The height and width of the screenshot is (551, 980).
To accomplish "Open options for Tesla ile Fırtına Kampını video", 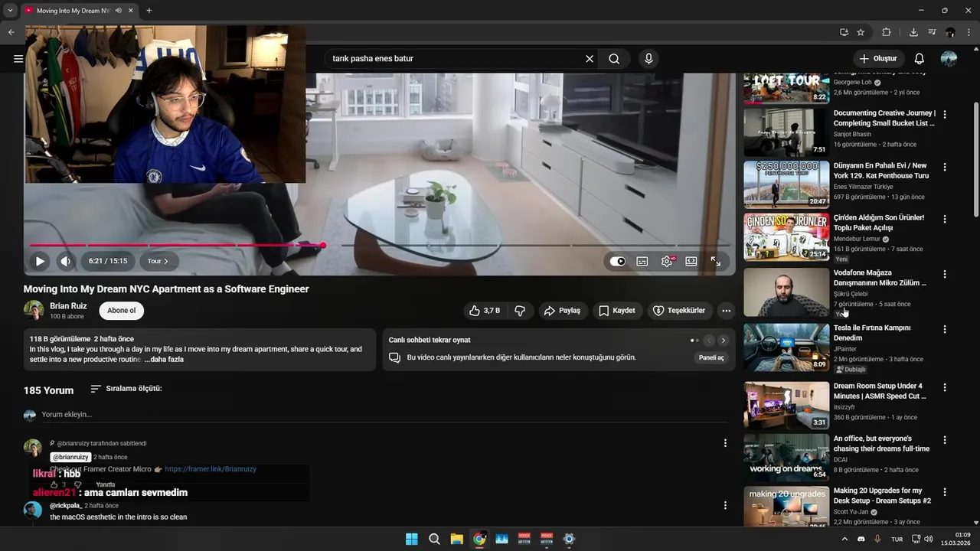I will click(945, 329).
